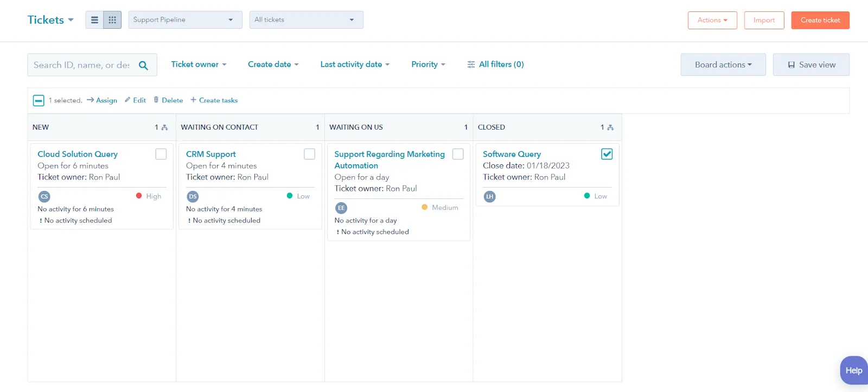Click the EE avatar on Marketing Automation ticket
The width and height of the screenshot is (868, 392).
point(341,208)
